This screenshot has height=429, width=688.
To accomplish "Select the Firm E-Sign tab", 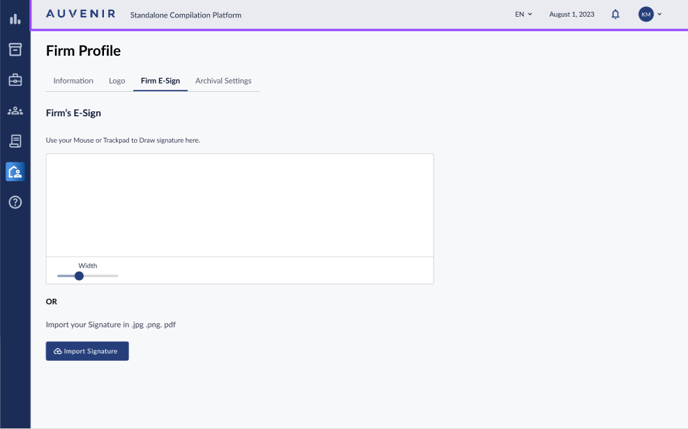I will coord(160,81).
